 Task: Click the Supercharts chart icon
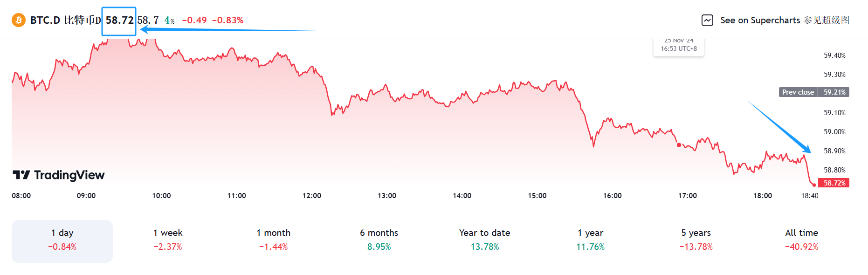tap(707, 21)
